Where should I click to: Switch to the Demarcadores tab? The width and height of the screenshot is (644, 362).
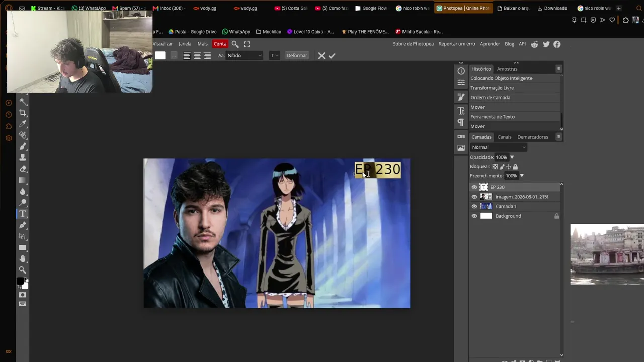[x=533, y=137]
